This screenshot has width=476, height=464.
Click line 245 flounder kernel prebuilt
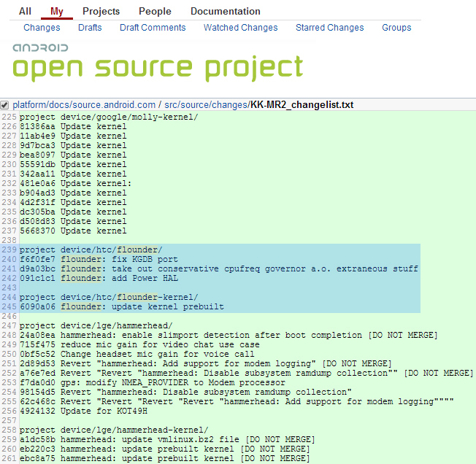122,306
